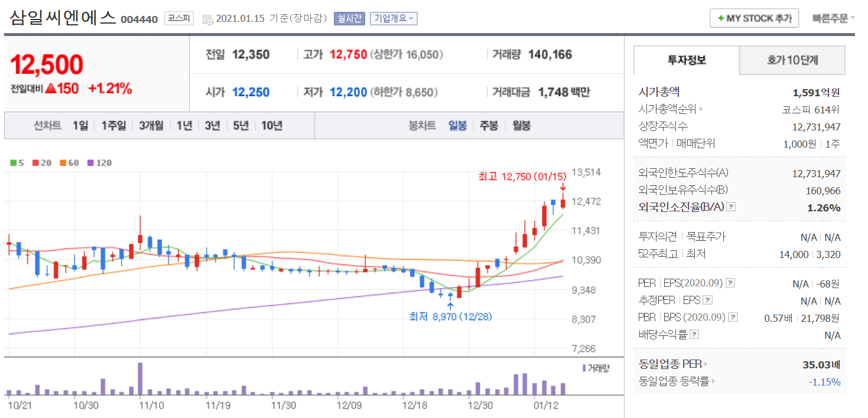The height and width of the screenshot is (418, 868).
Task: Click help icon next to 추정PER EPS
Action: (x=708, y=301)
